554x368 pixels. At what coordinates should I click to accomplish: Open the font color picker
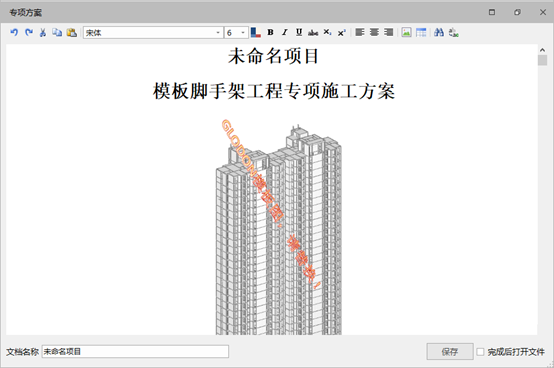point(255,32)
